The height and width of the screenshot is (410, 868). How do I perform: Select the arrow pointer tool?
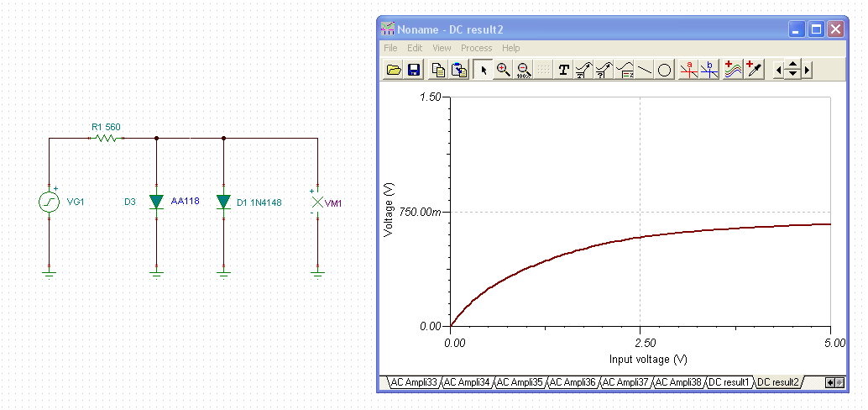click(484, 70)
